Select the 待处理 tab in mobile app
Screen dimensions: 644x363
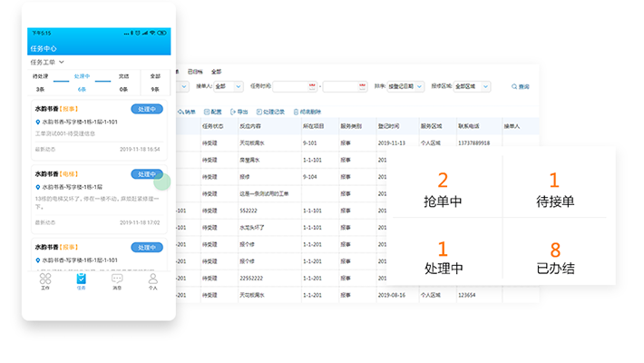click(40, 82)
